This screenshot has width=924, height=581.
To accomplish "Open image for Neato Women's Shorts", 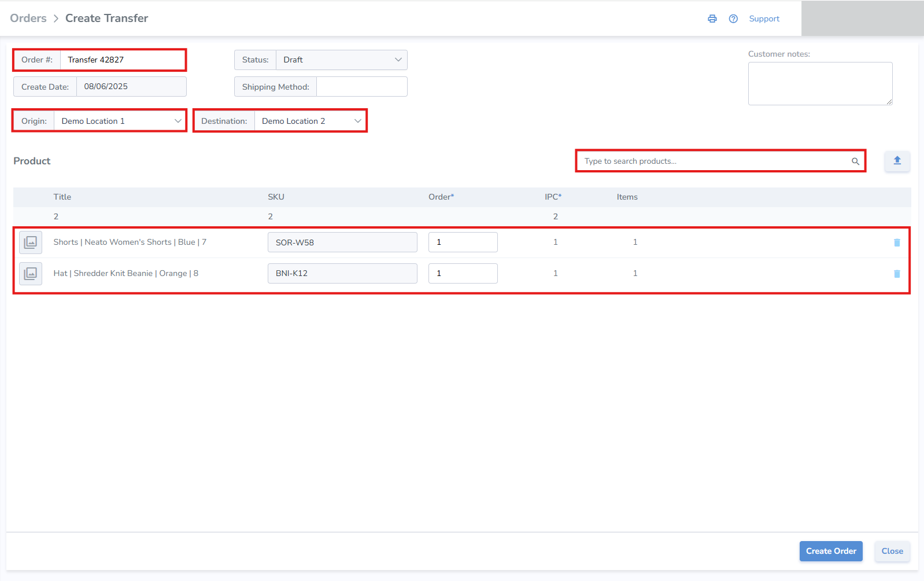I will coord(31,242).
